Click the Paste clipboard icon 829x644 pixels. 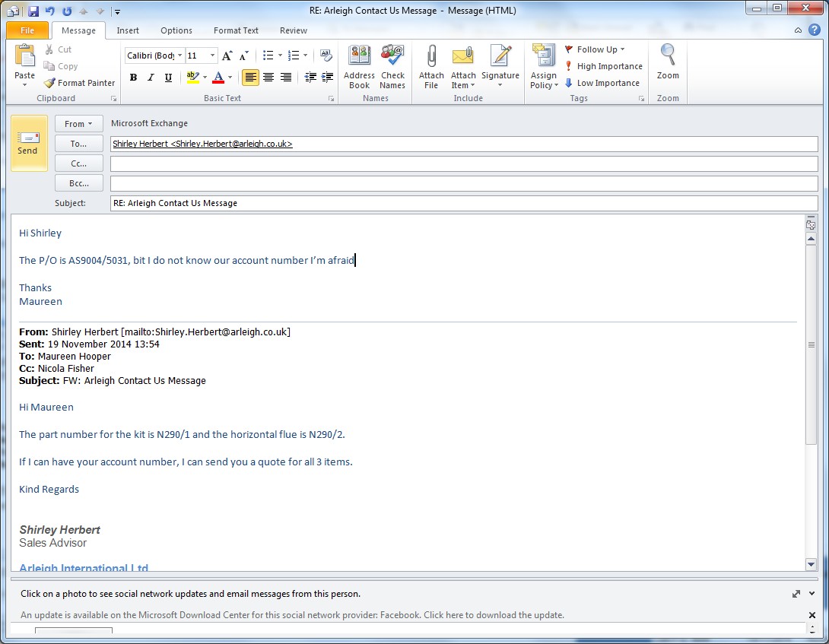(24, 57)
